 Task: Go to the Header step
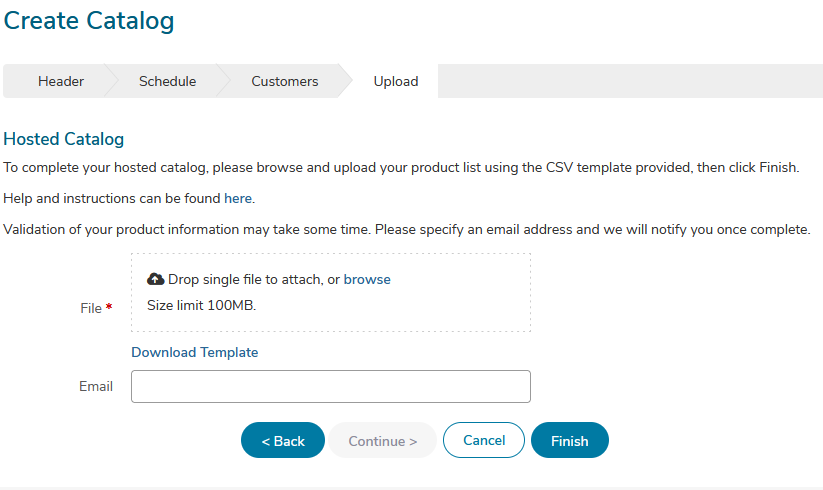click(x=60, y=81)
